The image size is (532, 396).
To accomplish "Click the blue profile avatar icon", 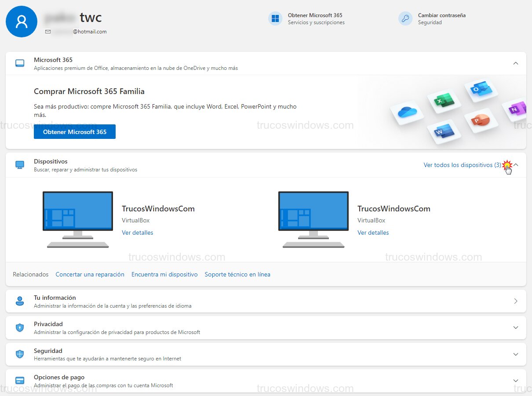I will (21, 21).
